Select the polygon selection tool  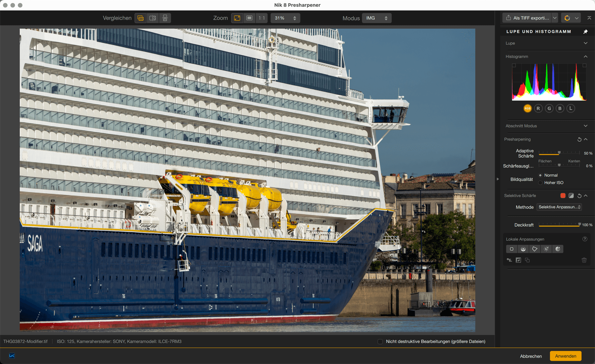click(x=535, y=249)
